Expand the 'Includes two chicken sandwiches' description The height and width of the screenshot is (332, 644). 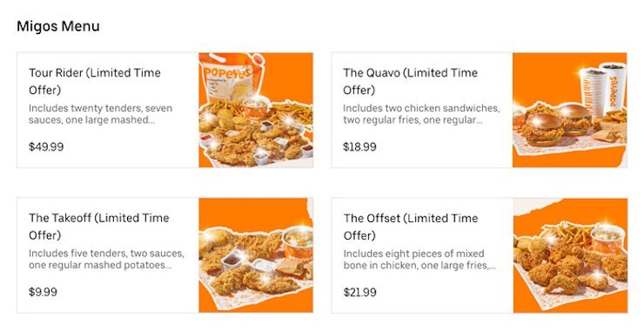(421, 114)
